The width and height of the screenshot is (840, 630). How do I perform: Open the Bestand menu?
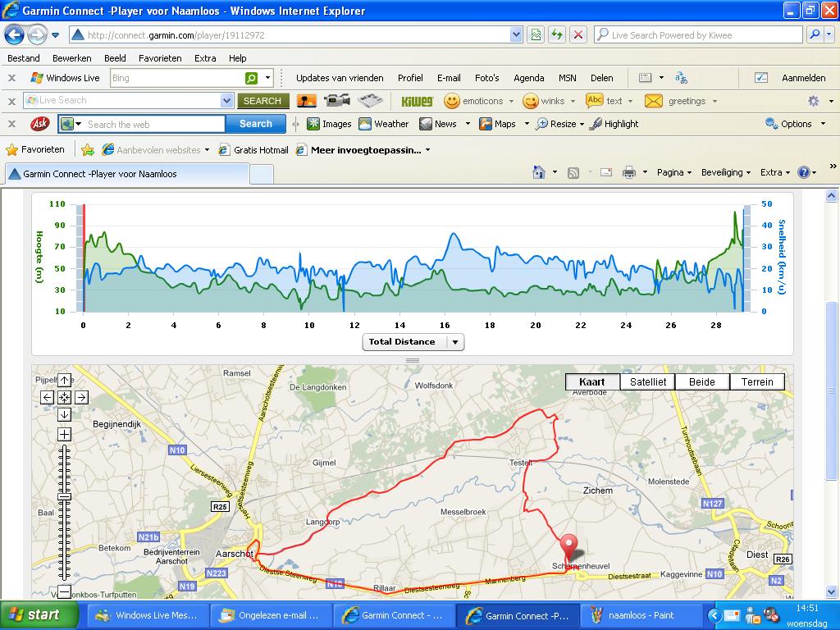click(x=24, y=58)
